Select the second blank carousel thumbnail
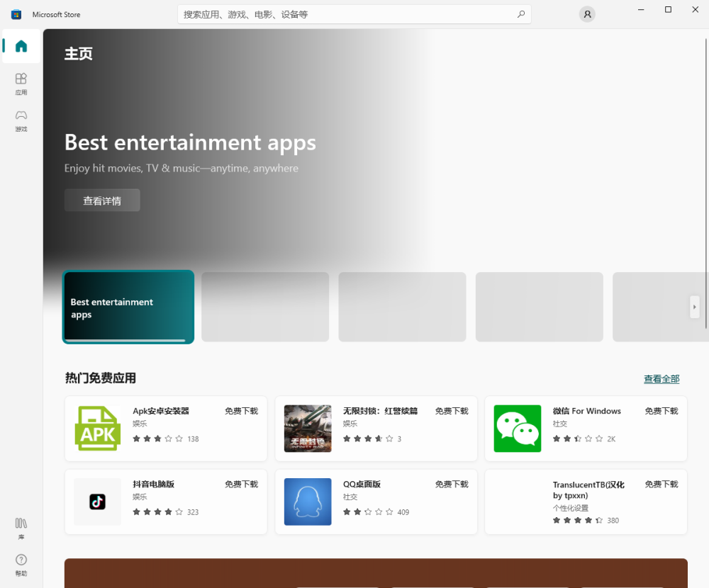This screenshot has width=709, height=588. point(402,307)
